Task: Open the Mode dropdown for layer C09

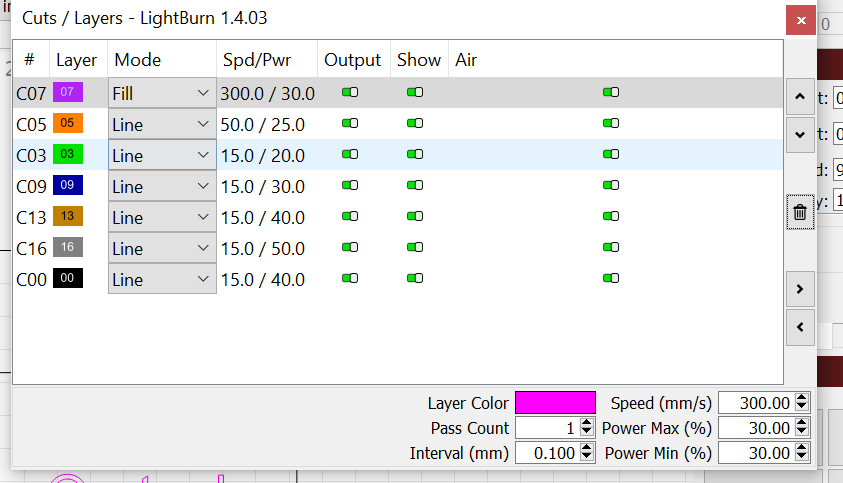Action: [162, 186]
